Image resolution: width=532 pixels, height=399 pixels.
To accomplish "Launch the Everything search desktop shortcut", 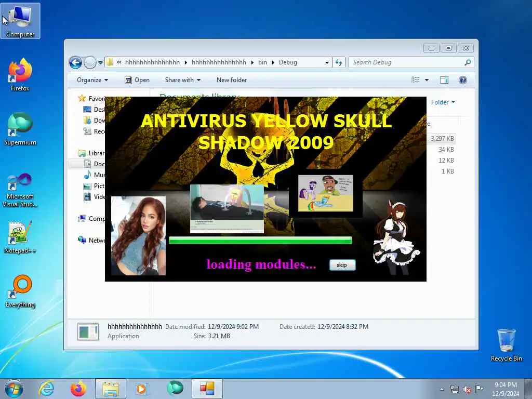I will click(x=20, y=291).
